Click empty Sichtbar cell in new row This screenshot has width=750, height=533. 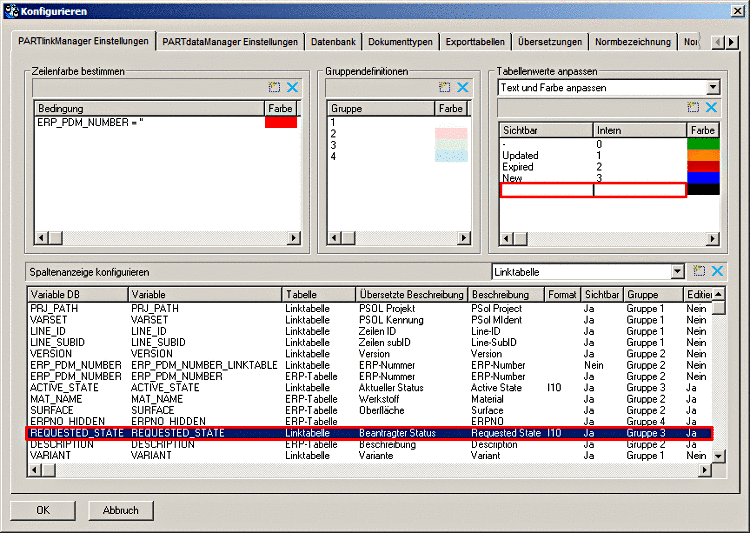547,190
